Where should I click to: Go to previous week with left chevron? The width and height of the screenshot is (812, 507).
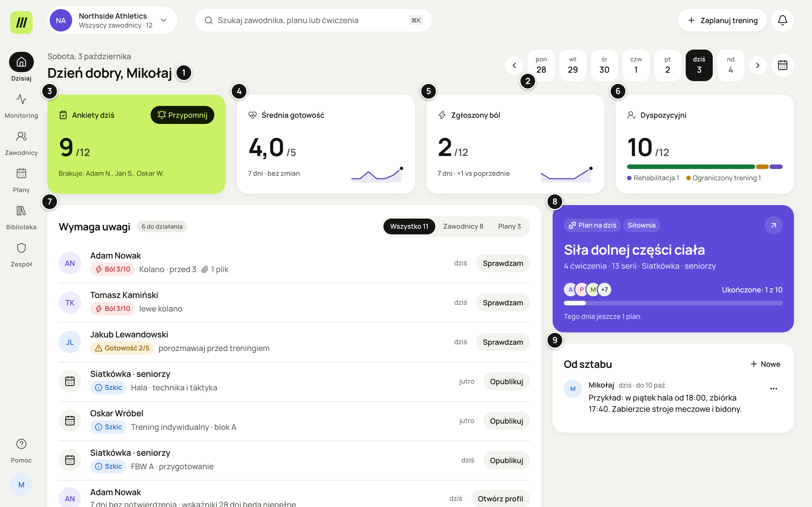pos(514,65)
